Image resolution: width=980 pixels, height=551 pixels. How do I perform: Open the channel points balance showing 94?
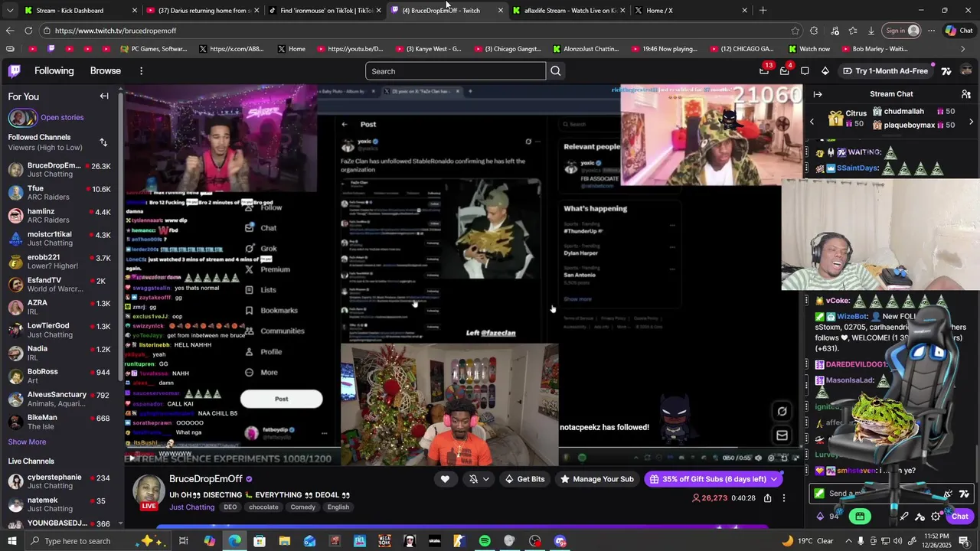(x=828, y=517)
